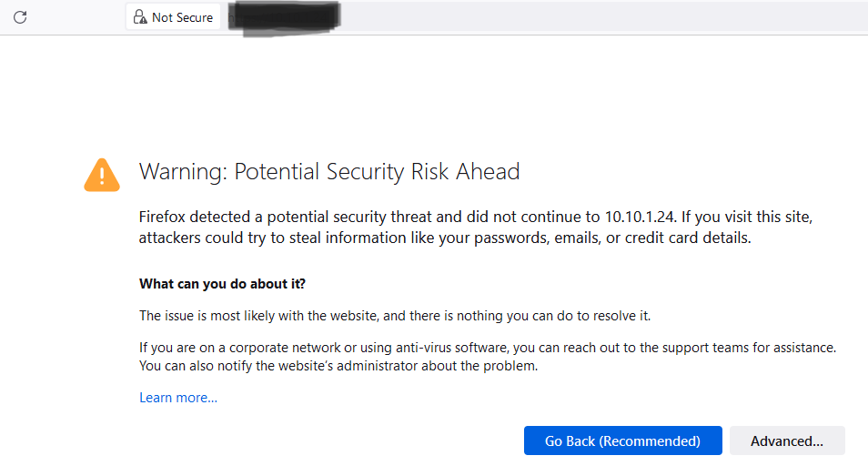The width and height of the screenshot is (868, 476).
Task: Click the 'Warning: Potential Security Risk Ahead' heading
Action: coord(329,172)
